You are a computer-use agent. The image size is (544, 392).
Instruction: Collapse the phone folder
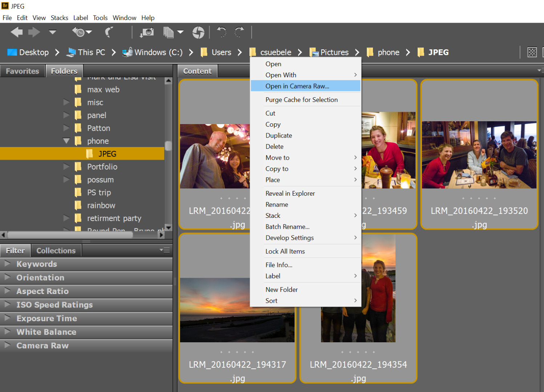coord(66,141)
